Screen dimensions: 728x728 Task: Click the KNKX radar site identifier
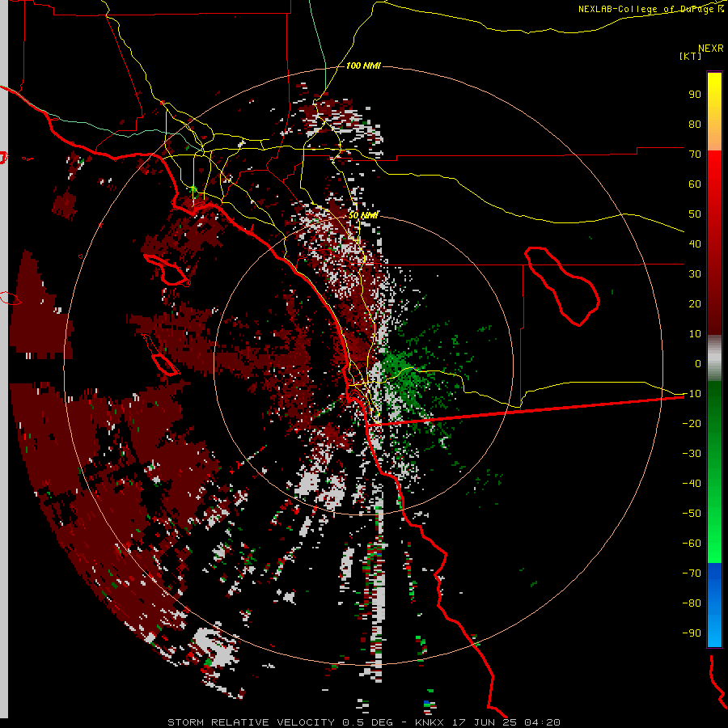point(430,722)
